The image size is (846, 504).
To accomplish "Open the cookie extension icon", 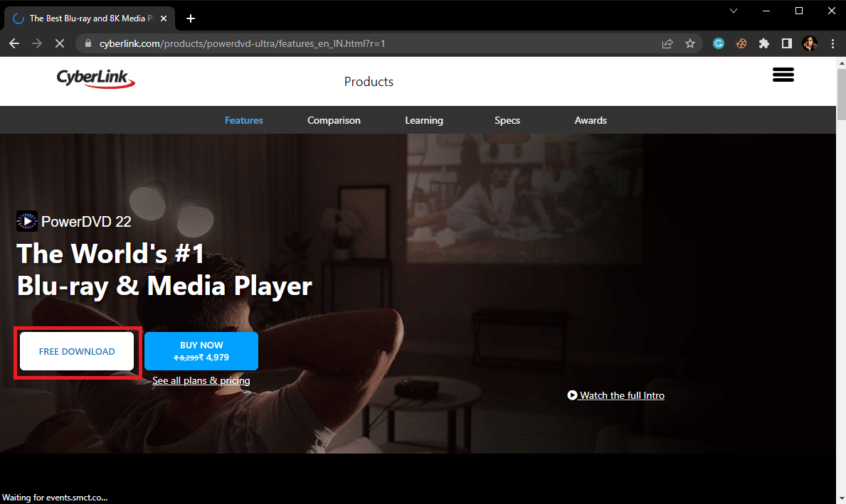I will [x=741, y=43].
